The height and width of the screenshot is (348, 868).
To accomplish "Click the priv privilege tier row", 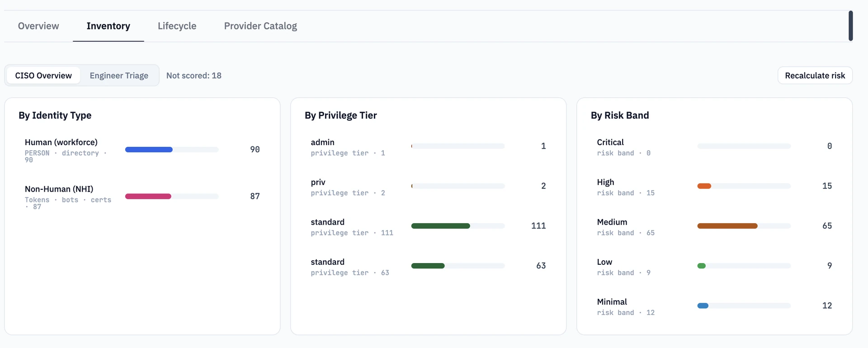I will pyautogui.click(x=428, y=187).
